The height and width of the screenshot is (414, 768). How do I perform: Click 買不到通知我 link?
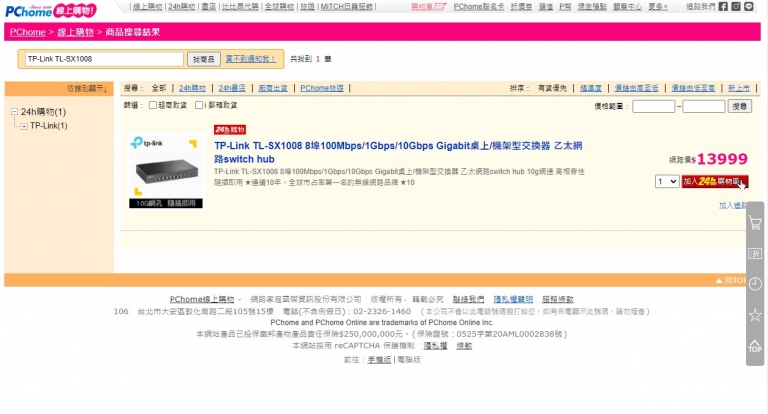coord(250,59)
